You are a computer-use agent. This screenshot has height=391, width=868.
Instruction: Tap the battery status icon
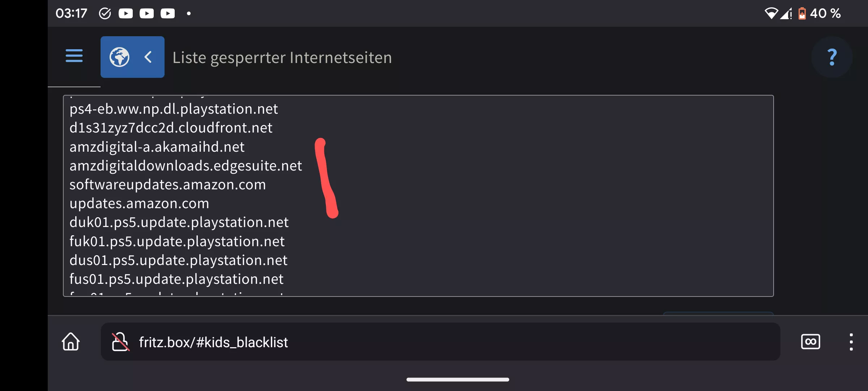tap(802, 14)
